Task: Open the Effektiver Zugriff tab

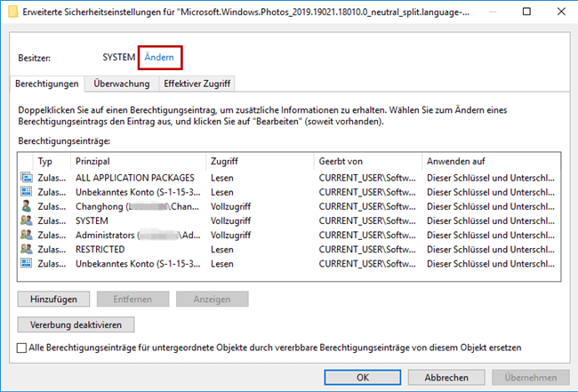Action: (197, 84)
